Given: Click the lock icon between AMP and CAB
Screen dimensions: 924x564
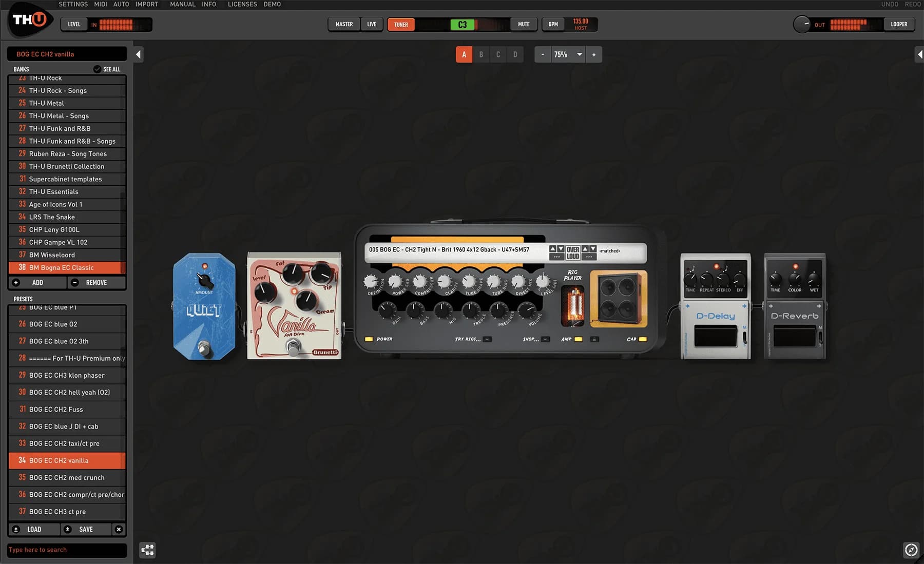Looking at the screenshot, I should point(594,339).
